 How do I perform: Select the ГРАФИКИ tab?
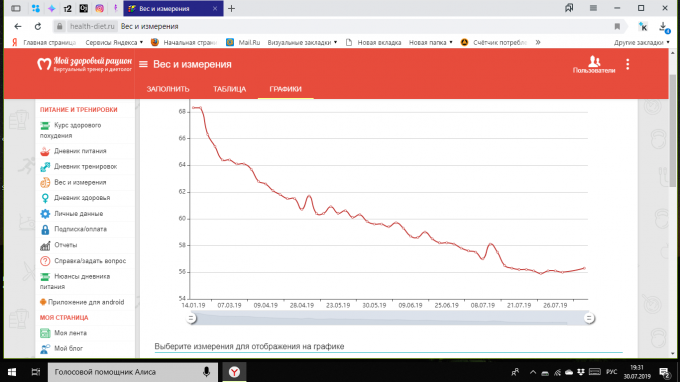tap(285, 89)
